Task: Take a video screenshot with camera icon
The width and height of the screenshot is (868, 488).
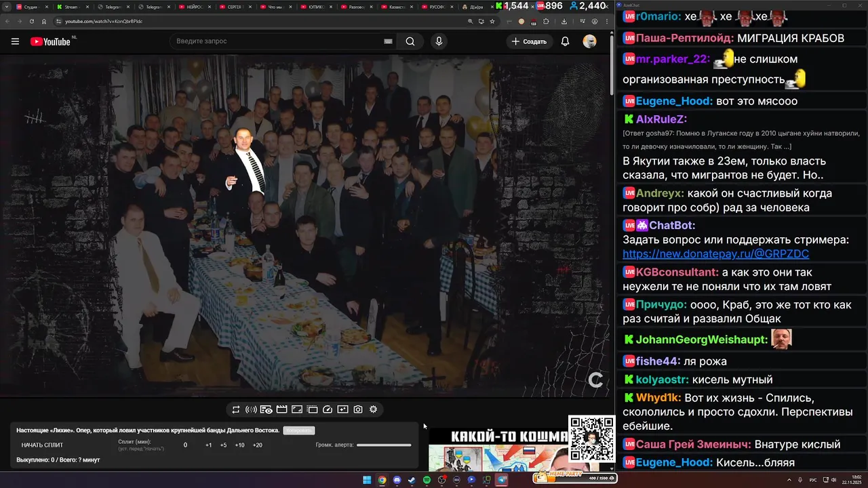Action: point(358,409)
